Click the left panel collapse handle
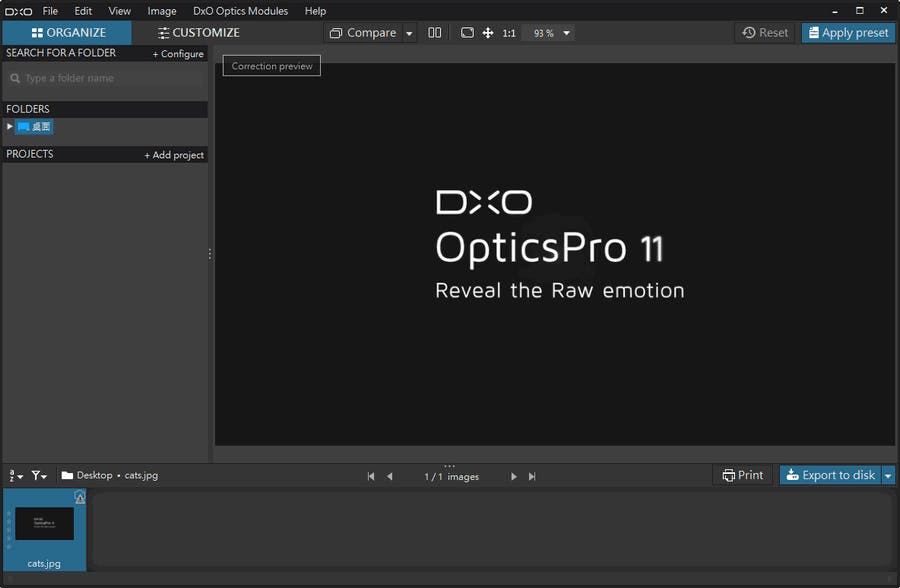 coord(210,253)
